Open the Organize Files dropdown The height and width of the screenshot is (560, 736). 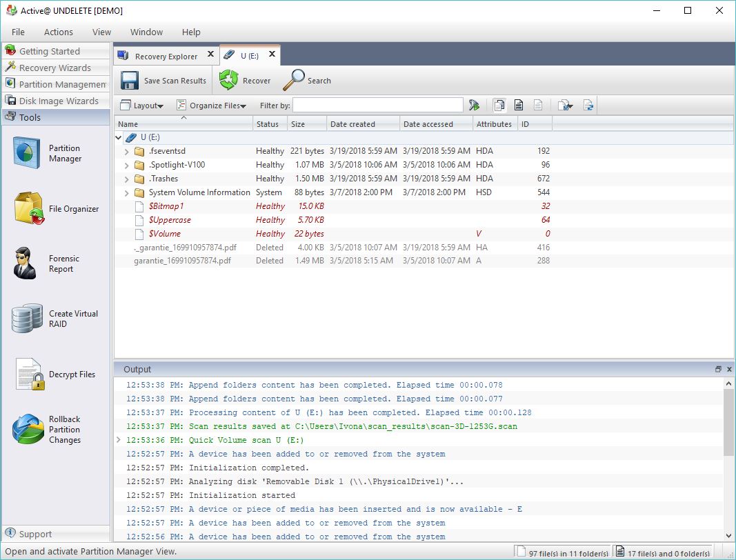tap(210, 105)
